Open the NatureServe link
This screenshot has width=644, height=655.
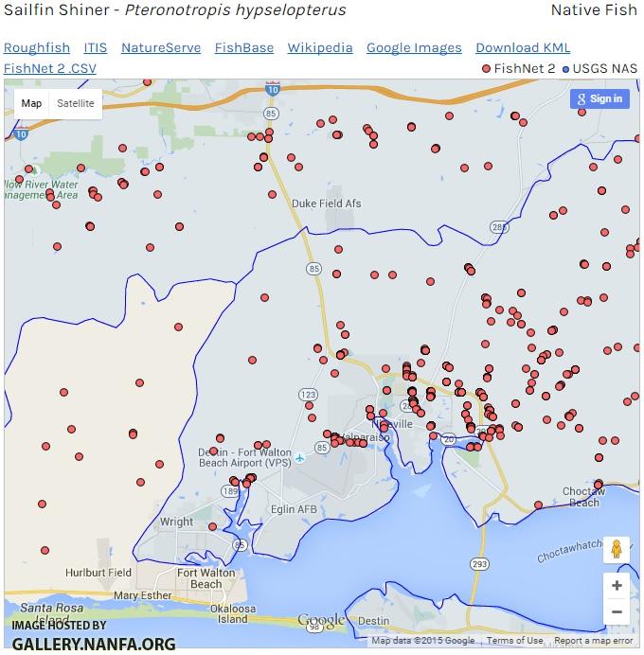tap(161, 47)
